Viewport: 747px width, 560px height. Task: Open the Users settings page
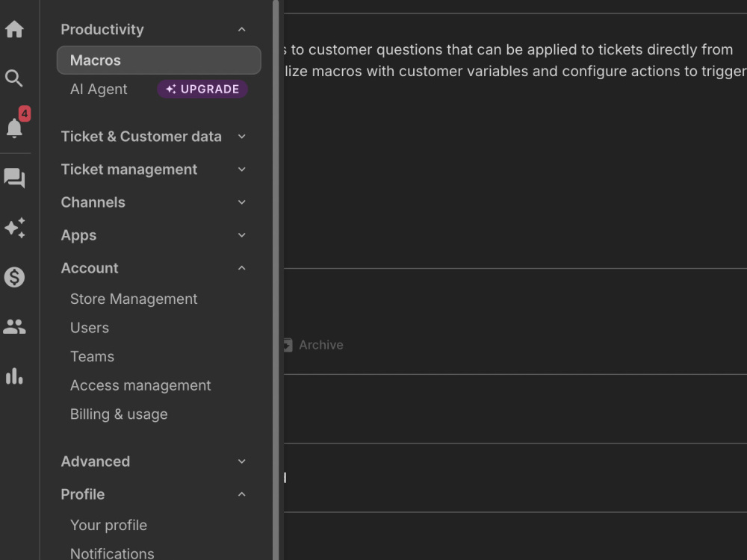pos(89,328)
